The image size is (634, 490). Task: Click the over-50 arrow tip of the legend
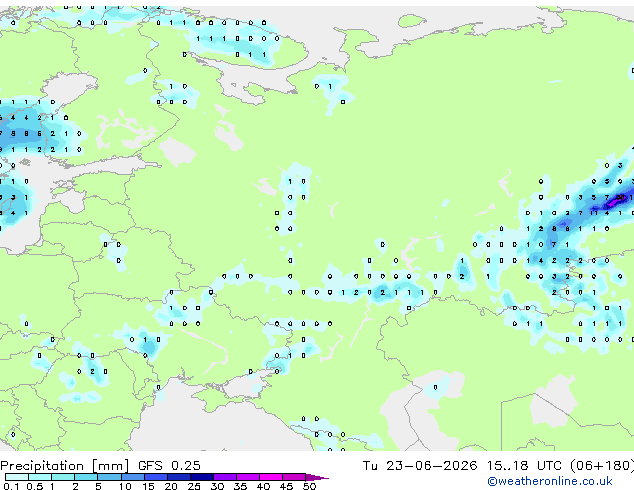click(317, 477)
